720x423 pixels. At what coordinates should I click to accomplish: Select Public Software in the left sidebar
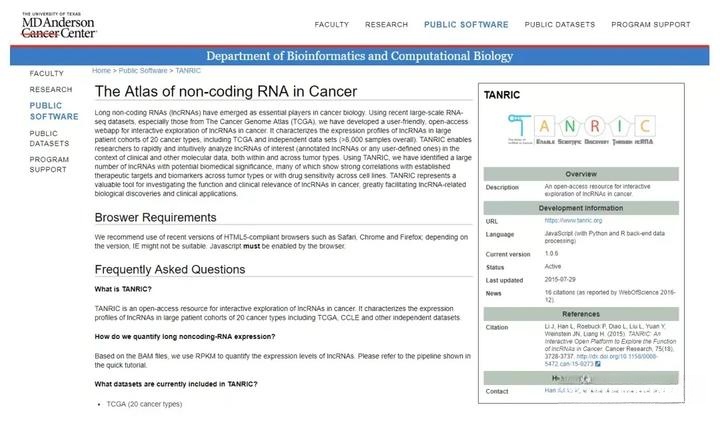(54, 111)
